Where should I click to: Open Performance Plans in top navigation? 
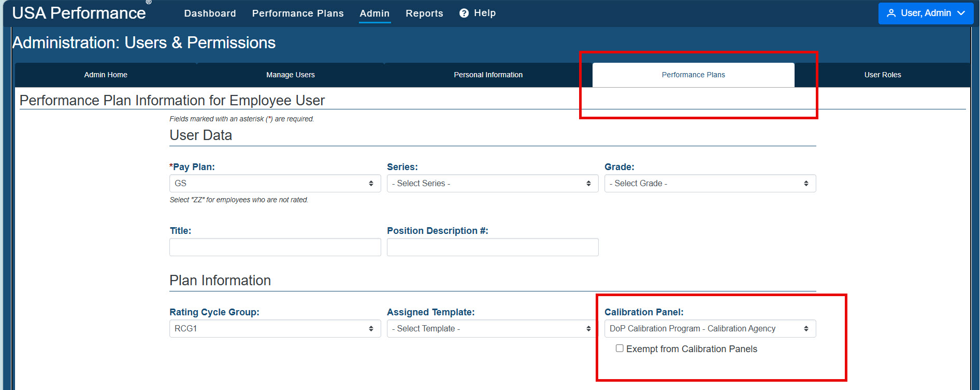(298, 13)
